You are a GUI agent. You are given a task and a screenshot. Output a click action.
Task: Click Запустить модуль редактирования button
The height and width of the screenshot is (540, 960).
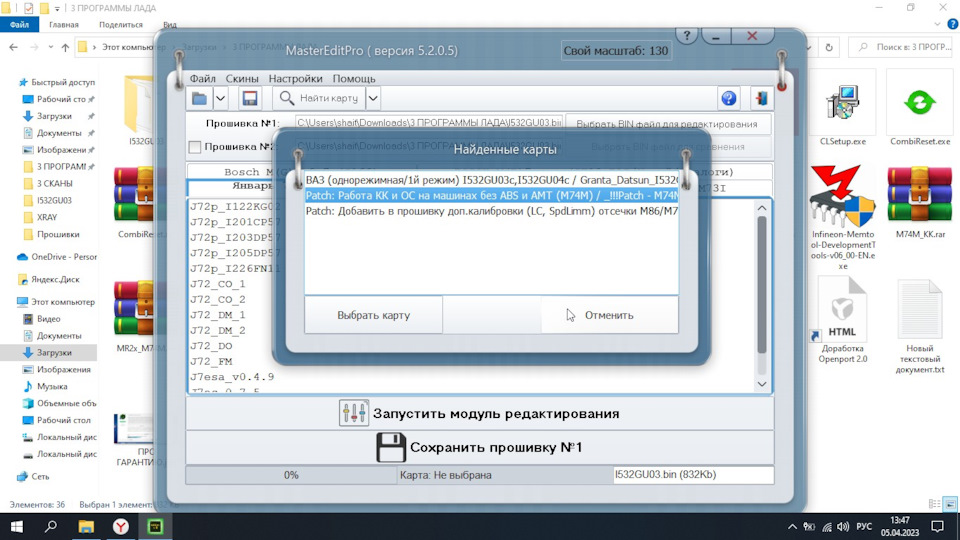tap(479, 413)
